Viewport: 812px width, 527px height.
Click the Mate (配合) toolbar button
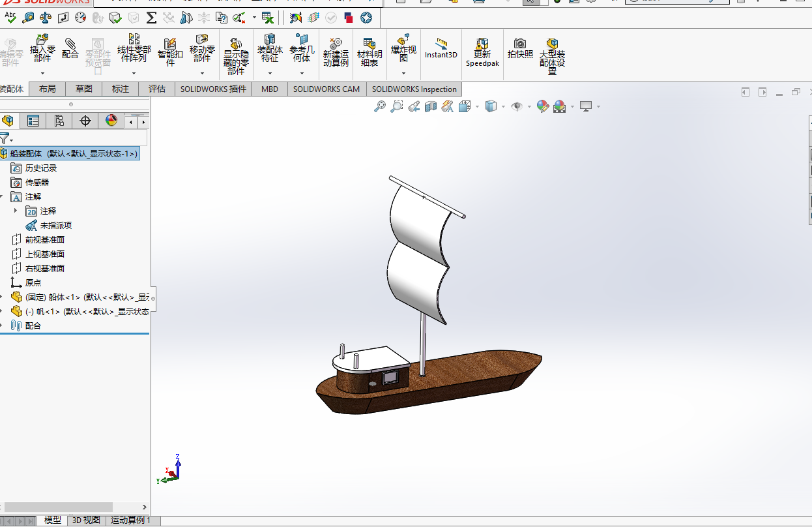[70, 49]
